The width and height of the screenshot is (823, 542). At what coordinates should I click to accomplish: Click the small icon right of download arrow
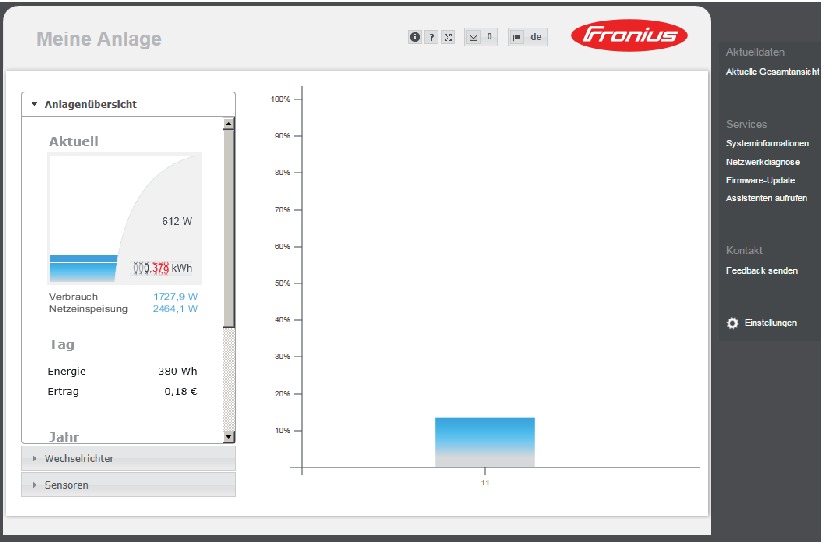(x=489, y=37)
